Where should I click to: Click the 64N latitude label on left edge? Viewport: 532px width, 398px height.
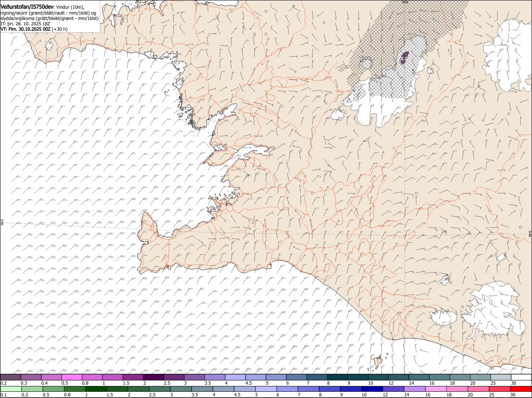(2, 223)
